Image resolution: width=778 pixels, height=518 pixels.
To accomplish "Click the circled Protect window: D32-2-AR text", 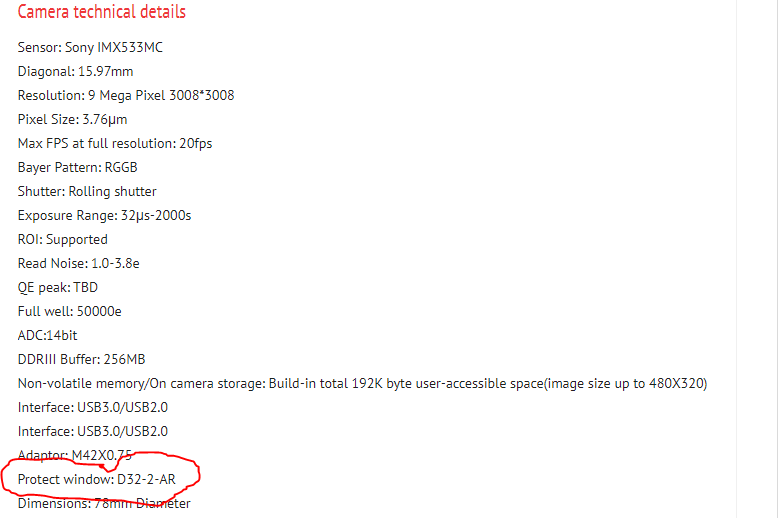I will (x=99, y=479).
